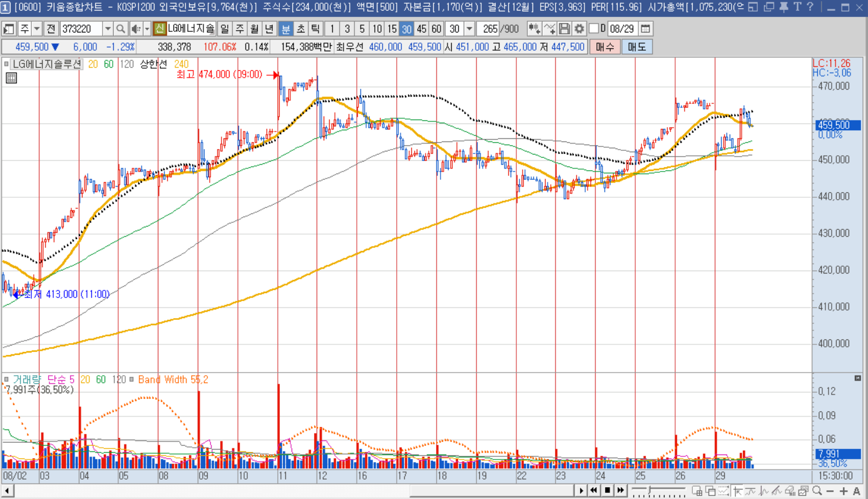
Task: Click the speaker sound icon
Action: tap(136, 29)
